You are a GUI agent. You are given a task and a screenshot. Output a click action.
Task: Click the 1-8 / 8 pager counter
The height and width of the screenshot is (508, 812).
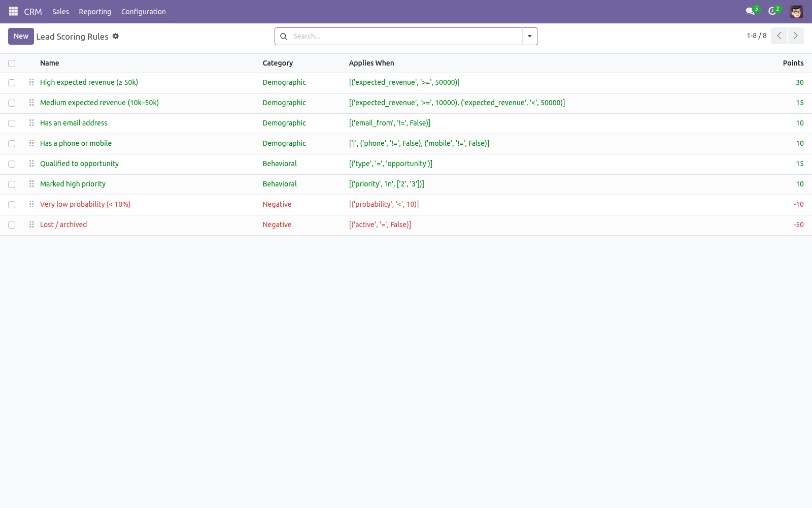757,36
